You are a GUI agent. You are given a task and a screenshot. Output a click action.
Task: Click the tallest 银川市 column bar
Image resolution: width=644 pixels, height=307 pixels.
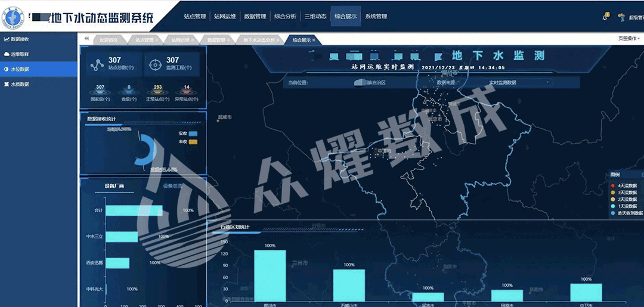[x=270, y=276]
